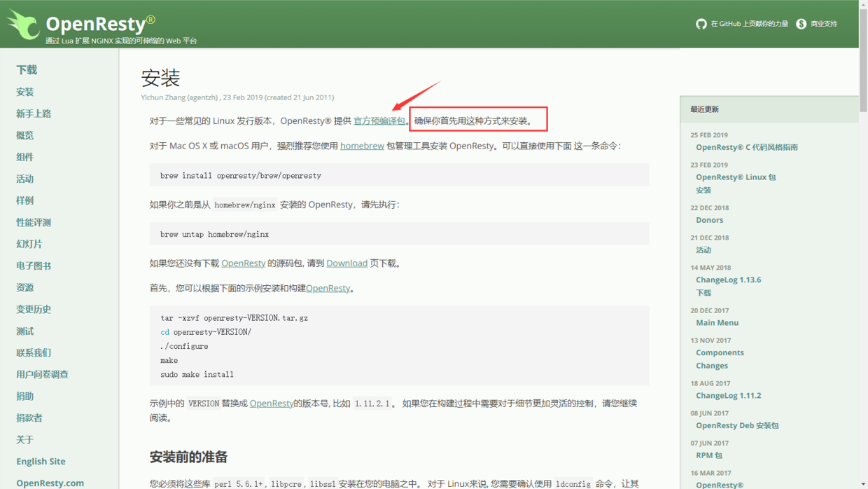Open OpenResty® C 代码风格指南 update

click(747, 147)
